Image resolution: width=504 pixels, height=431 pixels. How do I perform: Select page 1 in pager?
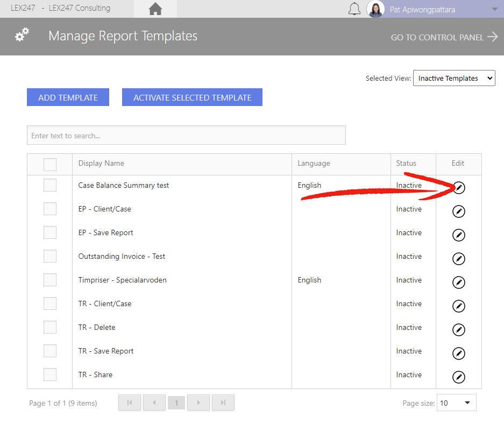[176, 403]
